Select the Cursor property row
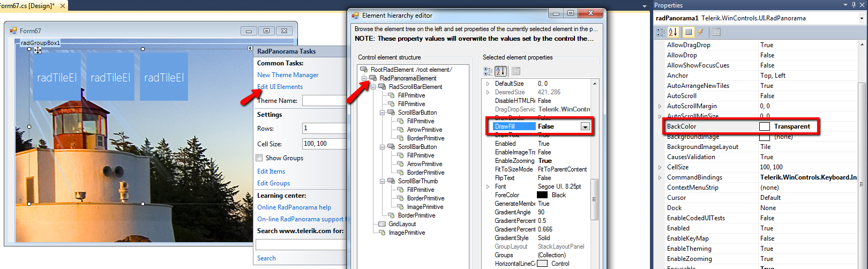 (x=760, y=198)
